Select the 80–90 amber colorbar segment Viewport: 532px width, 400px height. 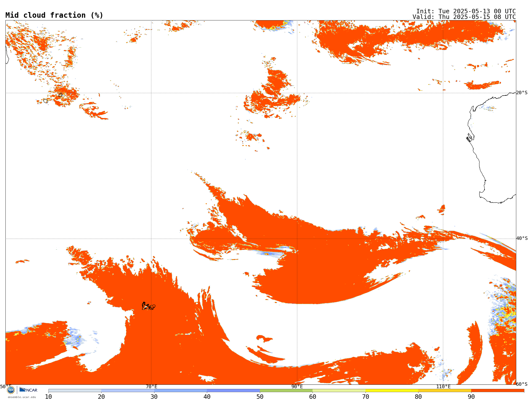tap(445, 391)
